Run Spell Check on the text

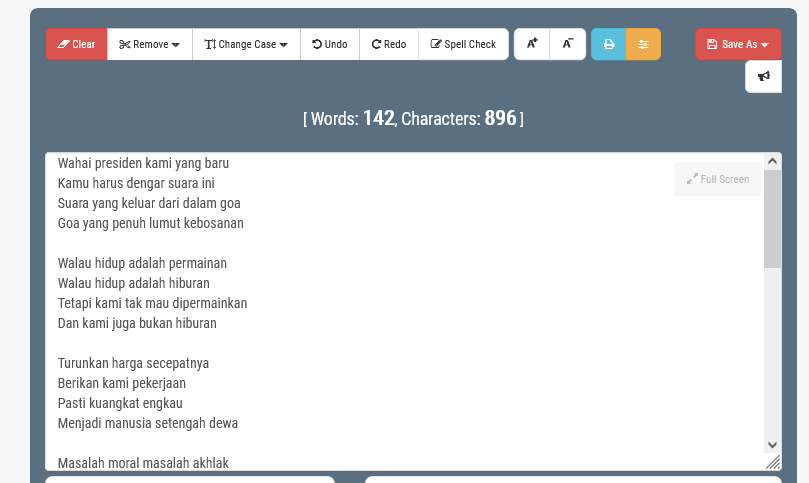pos(463,44)
